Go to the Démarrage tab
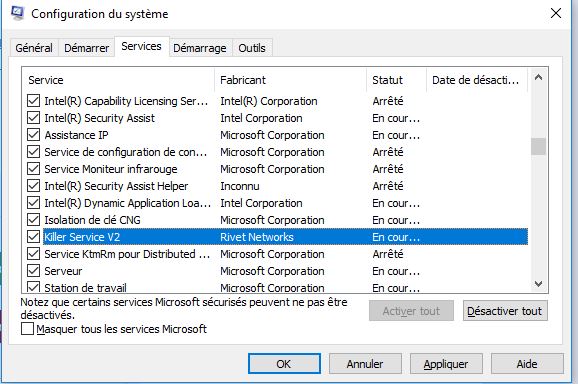This screenshot has height=384, width=578. coord(200,48)
